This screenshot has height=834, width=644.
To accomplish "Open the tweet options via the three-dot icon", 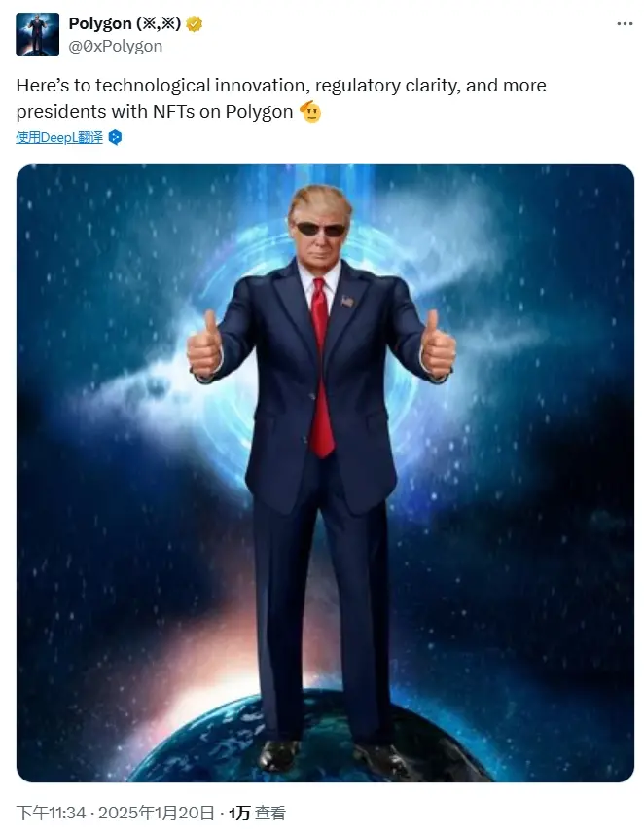I will [x=624, y=23].
